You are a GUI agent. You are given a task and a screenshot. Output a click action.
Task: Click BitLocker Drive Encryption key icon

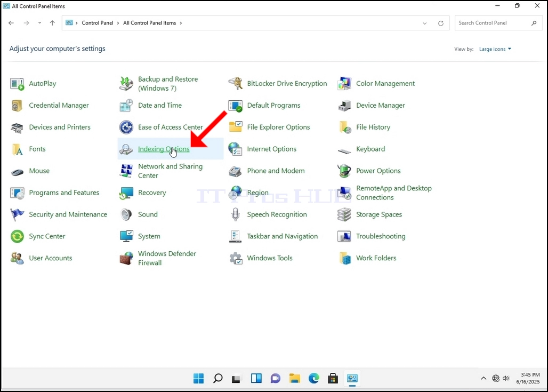(x=235, y=84)
